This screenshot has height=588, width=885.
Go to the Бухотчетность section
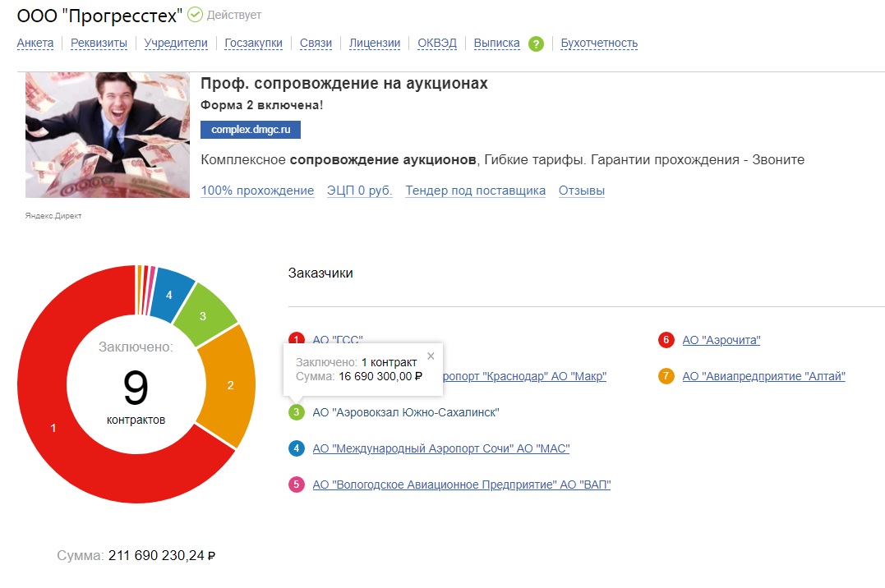(599, 44)
